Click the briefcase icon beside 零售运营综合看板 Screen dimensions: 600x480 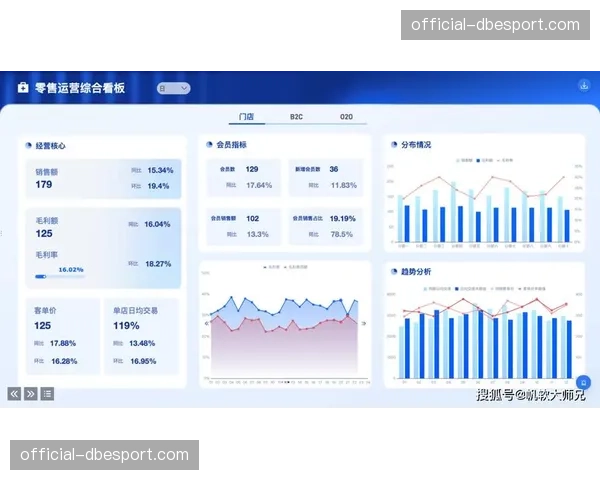[23, 88]
